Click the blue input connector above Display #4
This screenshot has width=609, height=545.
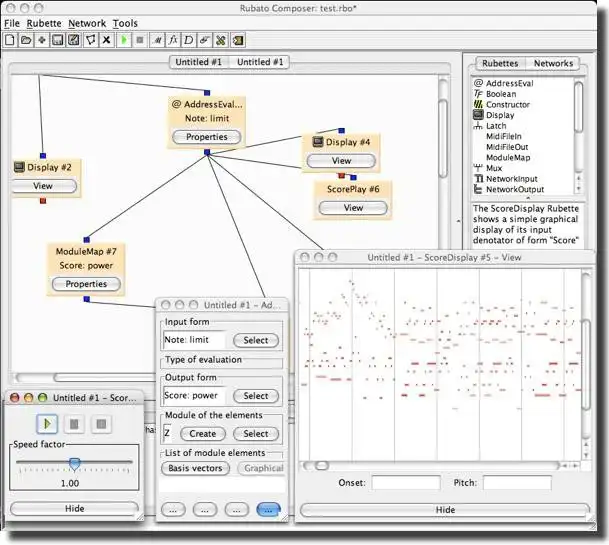pos(341,131)
